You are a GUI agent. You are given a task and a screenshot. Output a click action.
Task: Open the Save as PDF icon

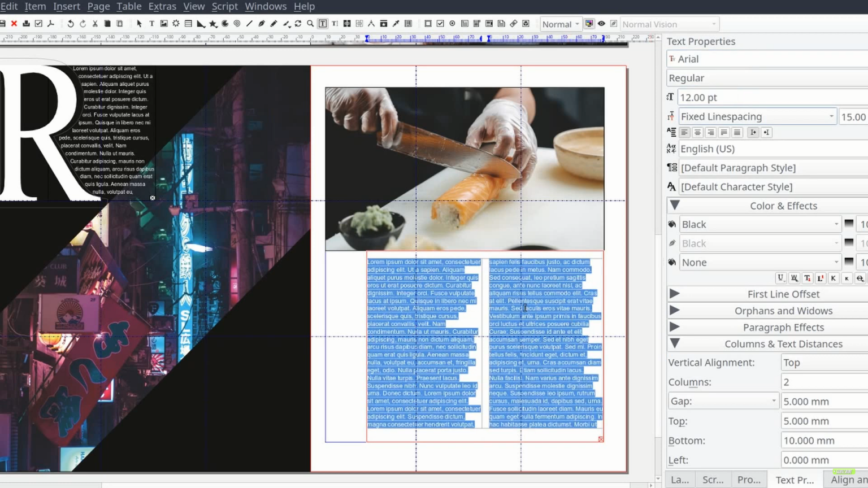tap(51, 24)
